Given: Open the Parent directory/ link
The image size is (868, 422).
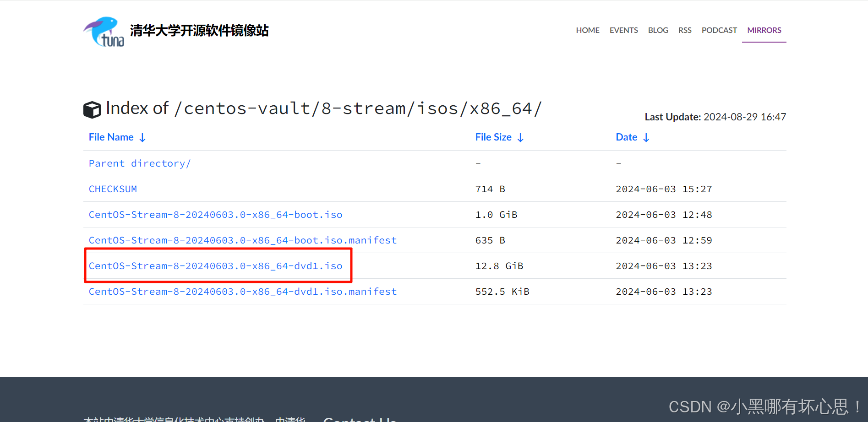Looking at the screenshot, I should tap(140, 163).
